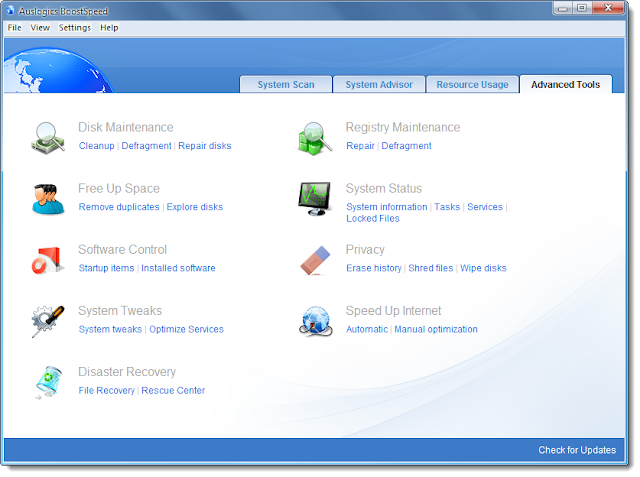Click the Software Control red icon
The height and width of the screenshot is (477, 640).
(48, 260)
